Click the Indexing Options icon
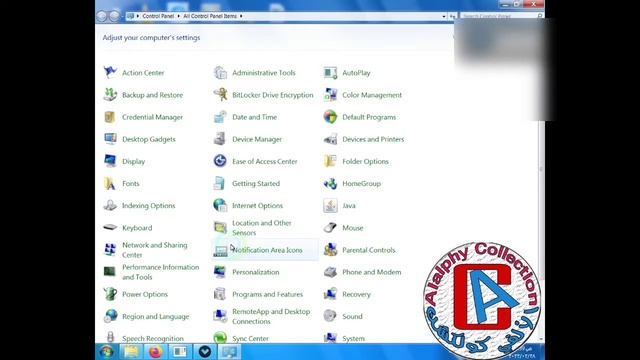The width and height of the screenshot is (640, 360). [110, 206]
